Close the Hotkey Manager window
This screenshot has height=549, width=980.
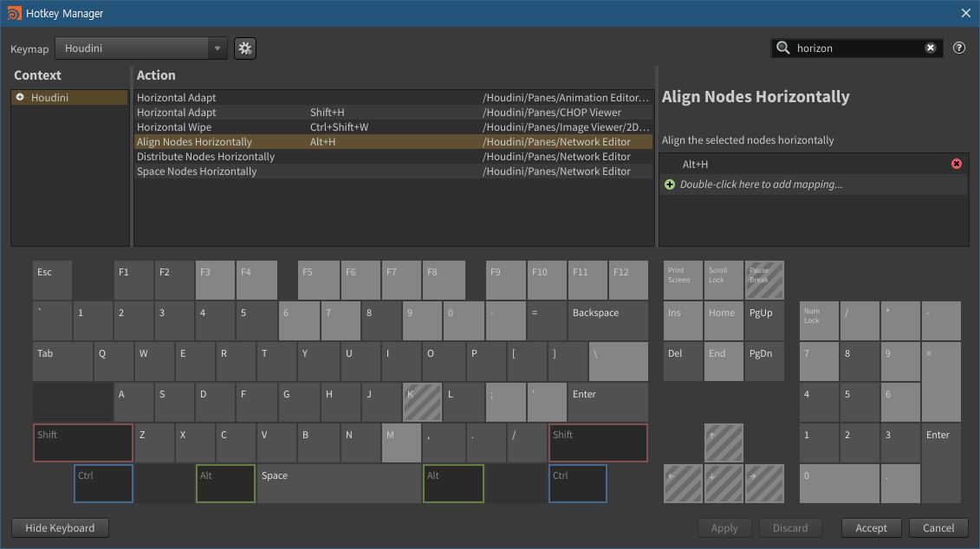(965, 13)
